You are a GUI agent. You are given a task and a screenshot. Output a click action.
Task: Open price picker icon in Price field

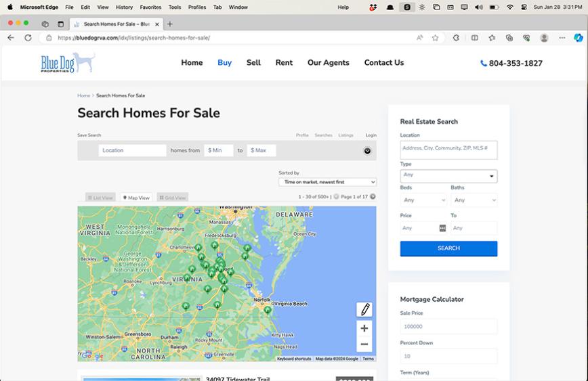442,228
